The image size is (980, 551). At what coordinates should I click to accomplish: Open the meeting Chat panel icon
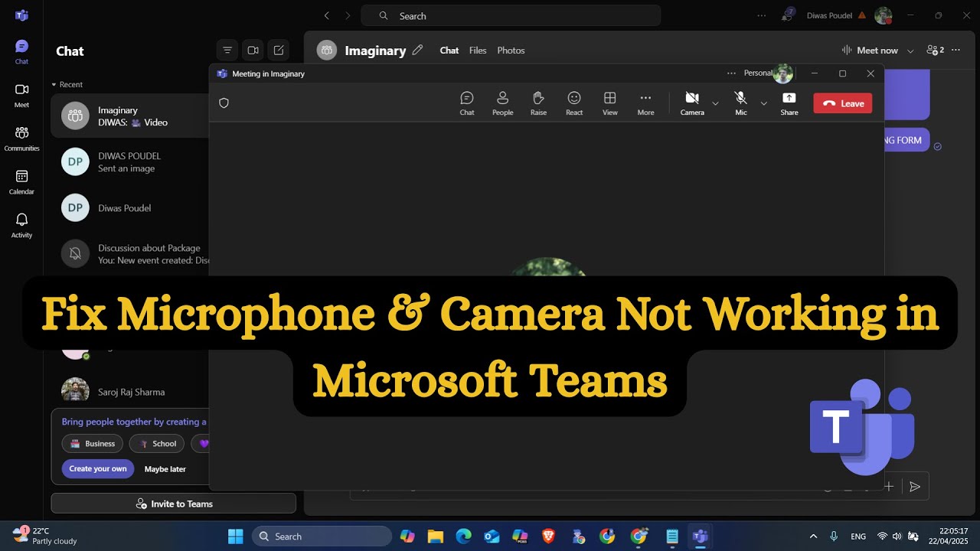466,103
